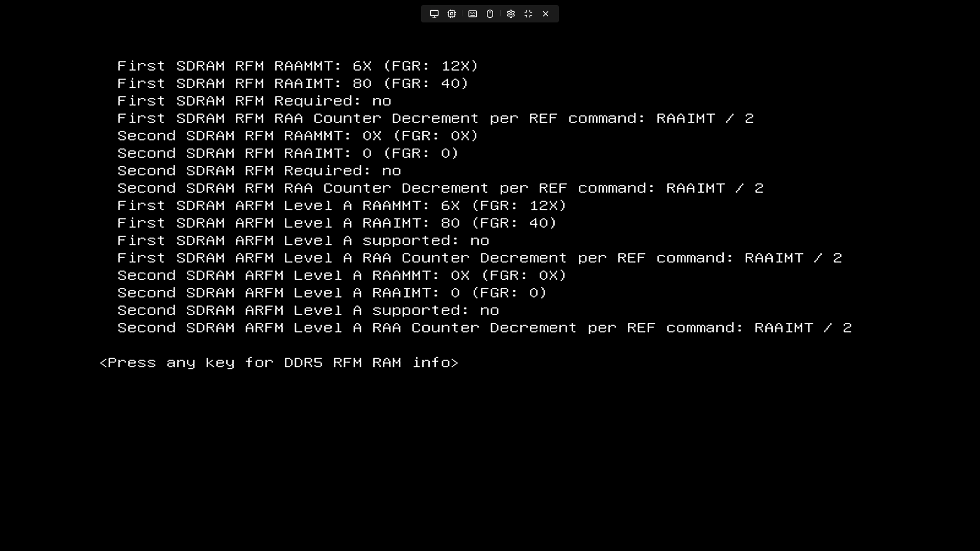Open settings via the gear icon
980x551 pixels.
click(x=511, y=14)
